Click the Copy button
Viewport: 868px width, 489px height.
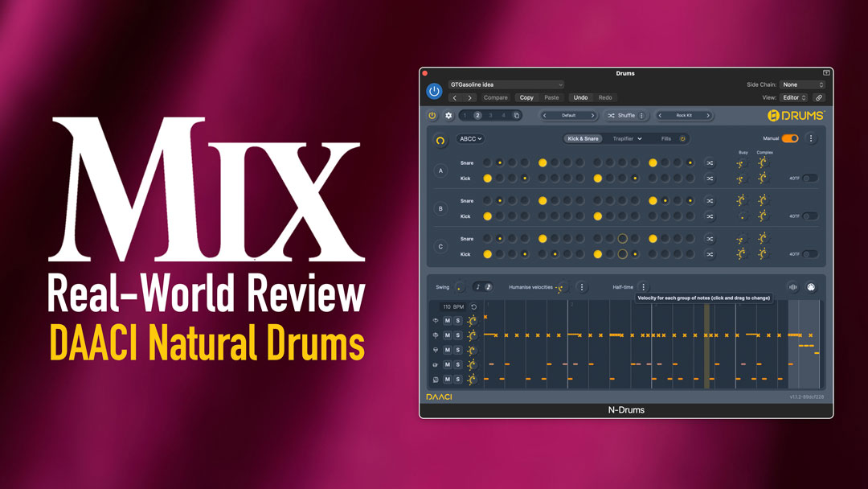click(x=526, y=97)
